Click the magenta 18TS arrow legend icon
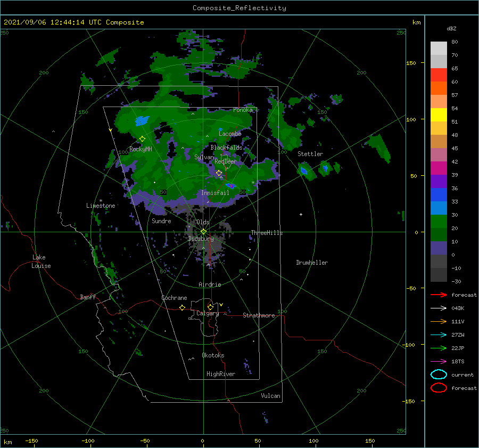This screenshot has height=448, width=479. tap(439, 362)
